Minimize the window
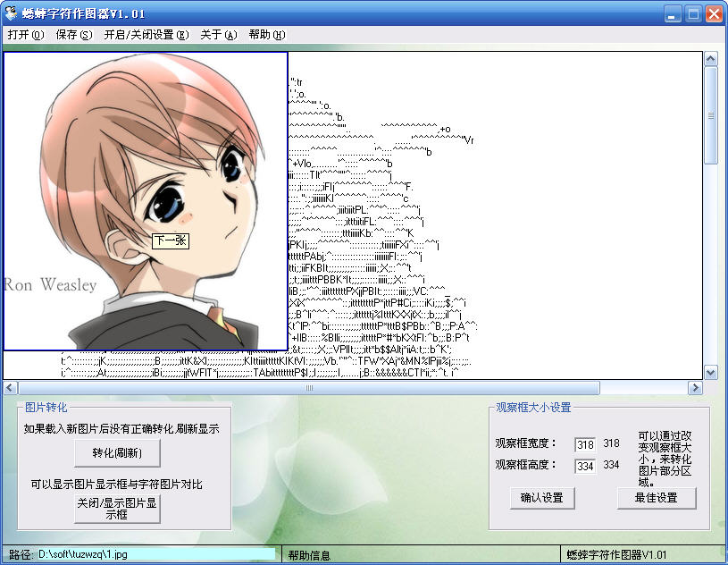 (672, 14)
